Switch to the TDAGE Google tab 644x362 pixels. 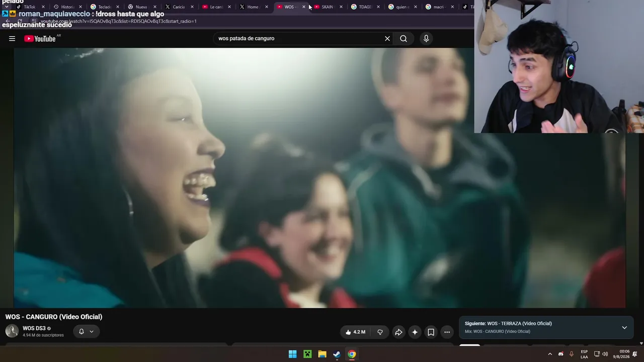[x=364, y=7]
